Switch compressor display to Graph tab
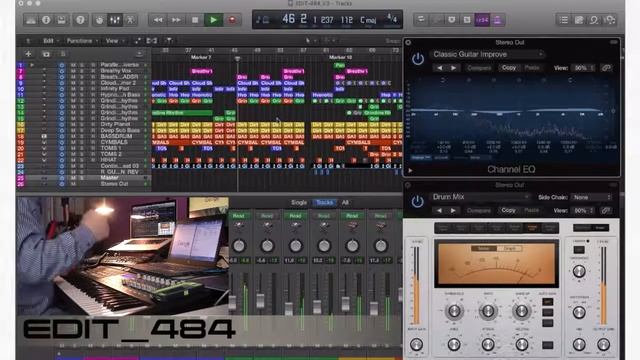 coord(509,248)
